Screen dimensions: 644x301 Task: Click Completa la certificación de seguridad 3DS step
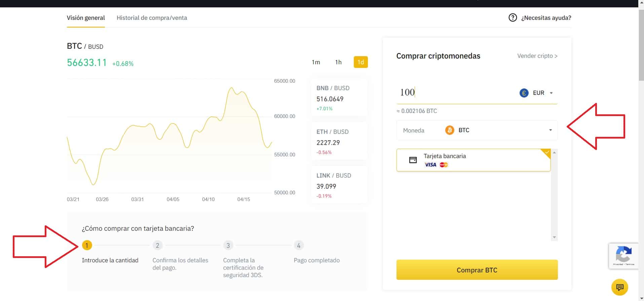[x=243, y=268]
